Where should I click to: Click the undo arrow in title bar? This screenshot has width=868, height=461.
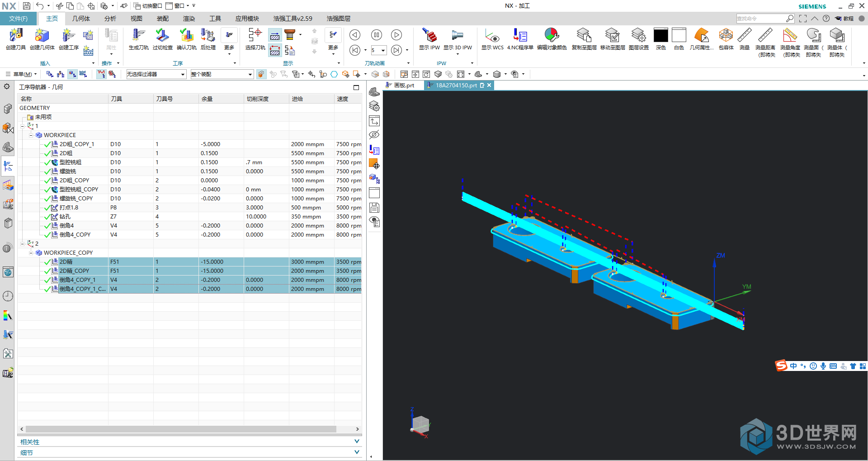pyautogui.click(x=40, y=6)
